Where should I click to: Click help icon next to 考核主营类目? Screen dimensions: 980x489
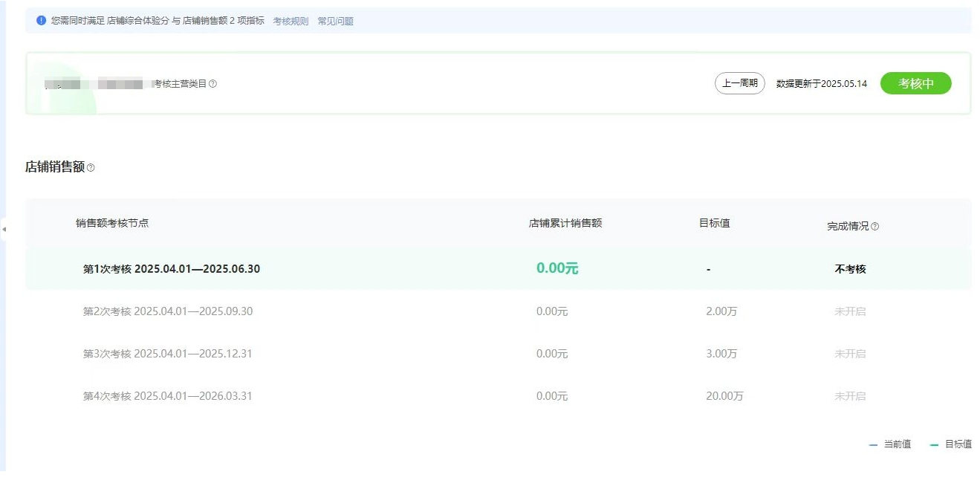(x=213, y=84)
